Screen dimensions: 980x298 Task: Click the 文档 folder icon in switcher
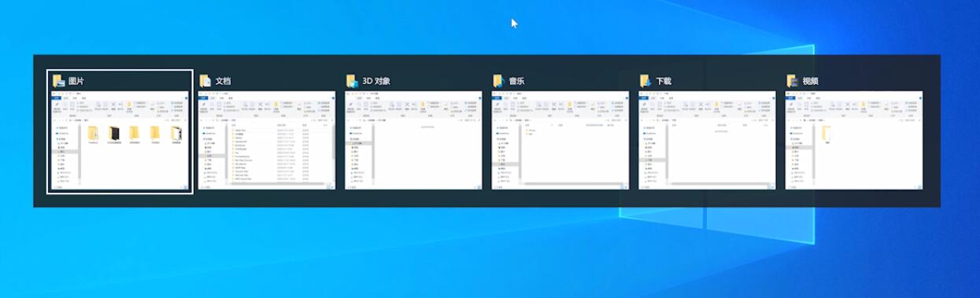pos(206,81)
